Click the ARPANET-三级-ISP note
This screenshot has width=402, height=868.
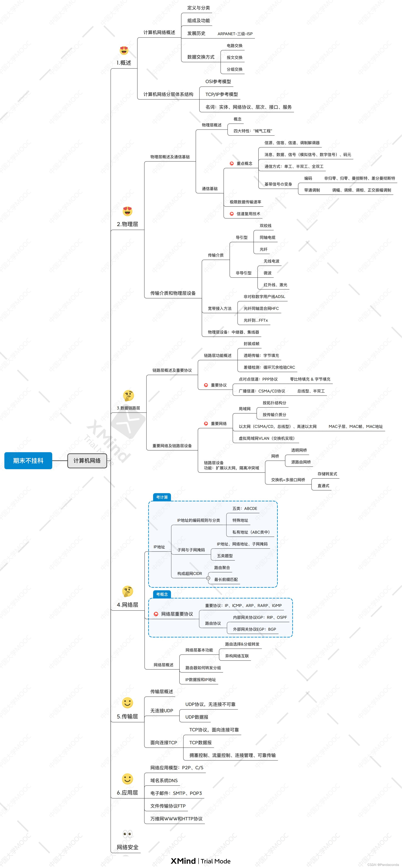(235, 34)
